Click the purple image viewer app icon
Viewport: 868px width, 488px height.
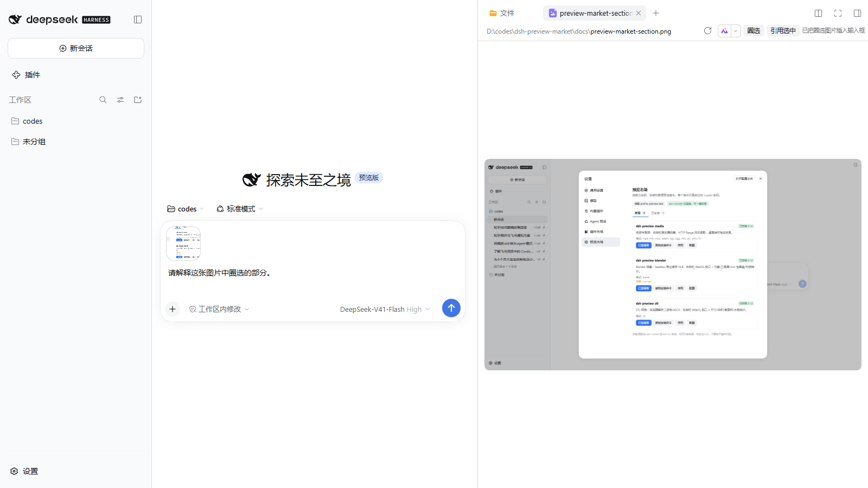coord(724,31)
